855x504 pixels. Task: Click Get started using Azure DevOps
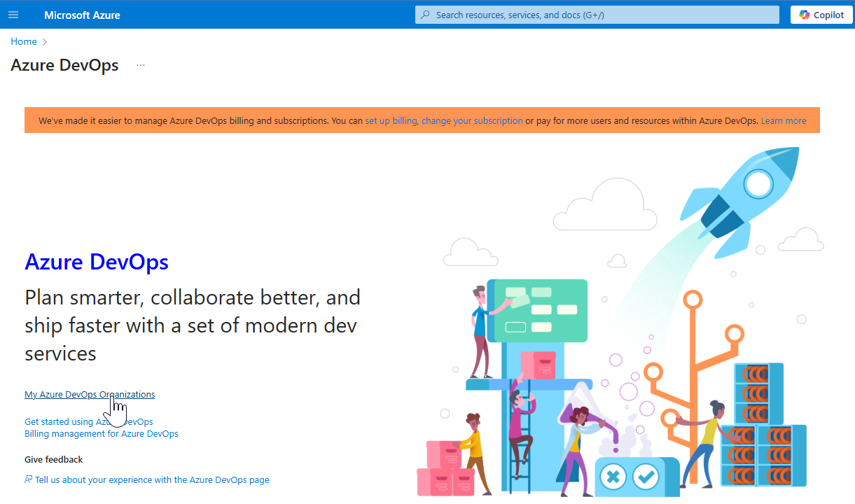click(x=88, y=421)
